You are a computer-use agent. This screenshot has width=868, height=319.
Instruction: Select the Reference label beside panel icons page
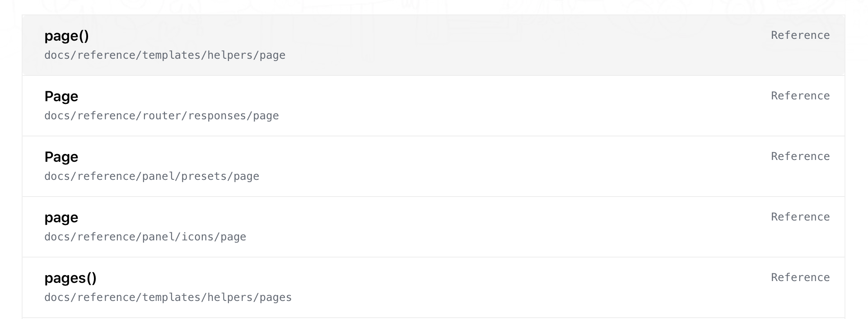800,216
